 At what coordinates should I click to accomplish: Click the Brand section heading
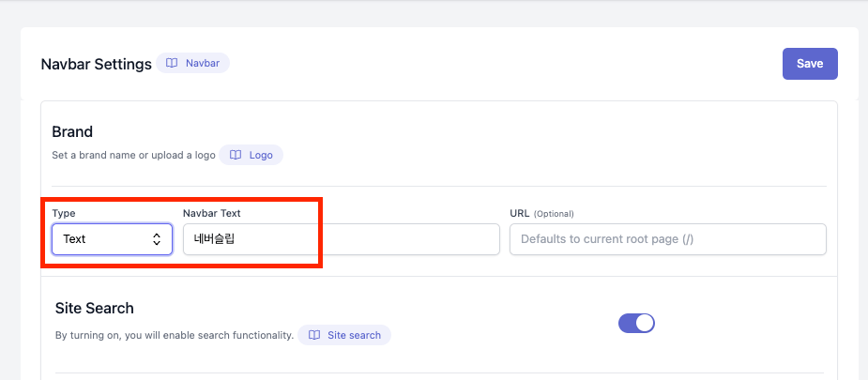coord(72,131)
